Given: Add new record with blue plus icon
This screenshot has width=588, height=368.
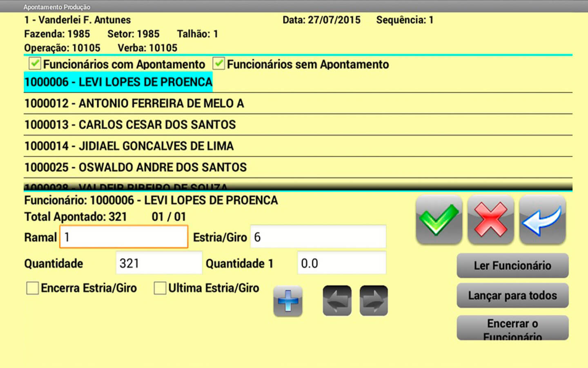Looking at the screenshot, I should (x=288, y=301).
